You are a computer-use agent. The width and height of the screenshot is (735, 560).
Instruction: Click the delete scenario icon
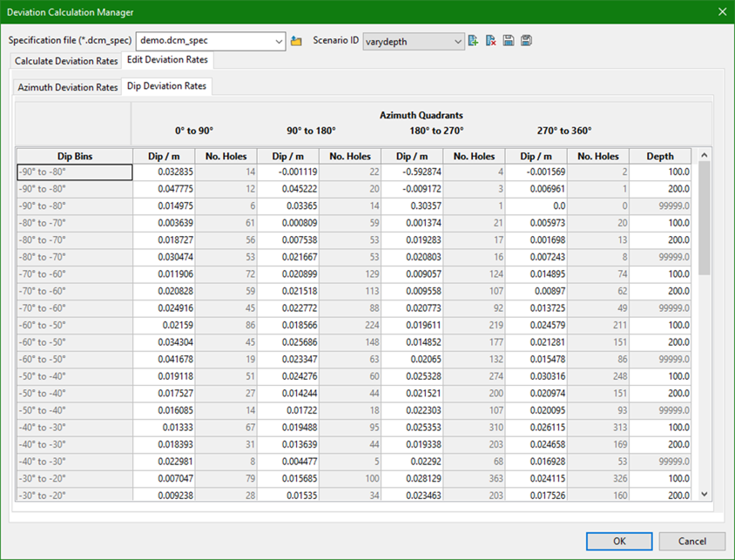pos(491,41)
